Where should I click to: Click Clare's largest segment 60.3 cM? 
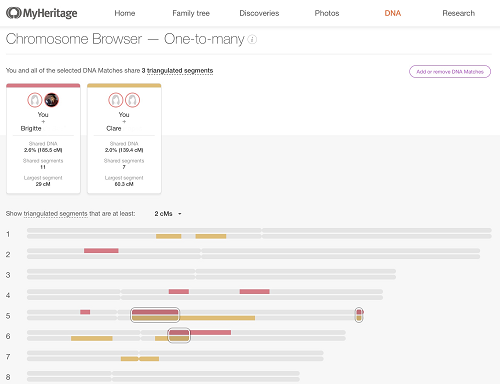(124, 184)
